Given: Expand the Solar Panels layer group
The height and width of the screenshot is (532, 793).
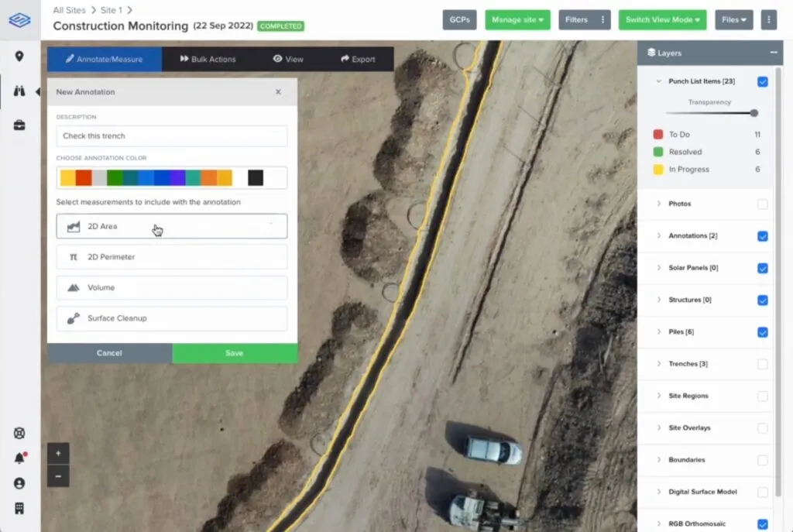Looking at the screenshot, I should [658, 267].
